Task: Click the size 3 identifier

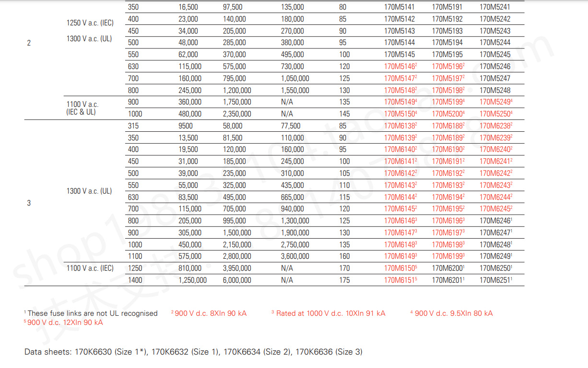Action: click(x=28, y=203)
